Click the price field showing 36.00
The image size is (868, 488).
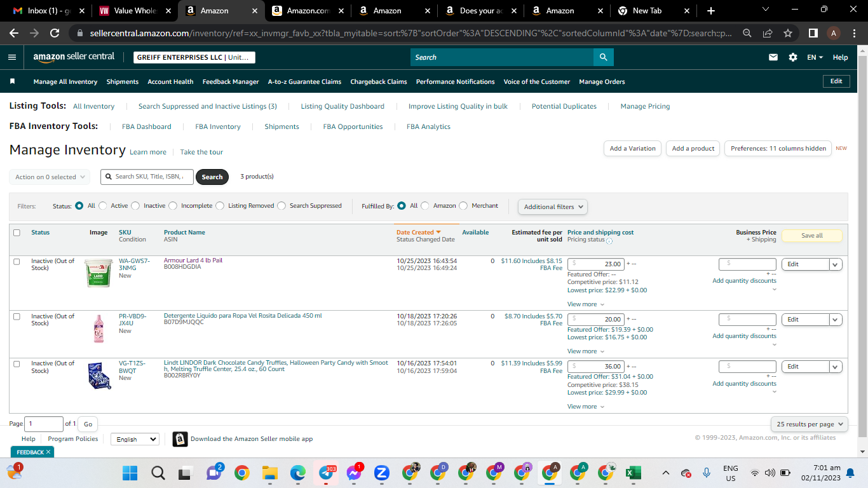click(596, 367)
